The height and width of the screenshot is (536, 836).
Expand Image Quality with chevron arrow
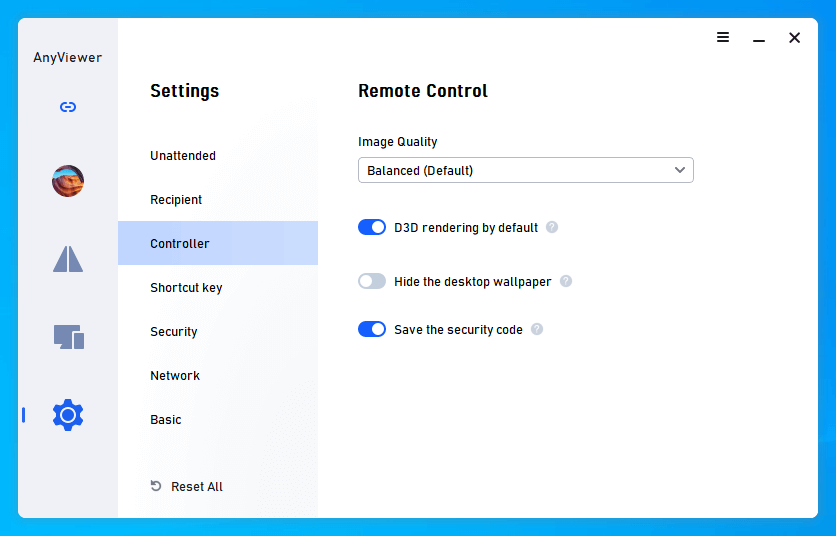click(680, 170)
